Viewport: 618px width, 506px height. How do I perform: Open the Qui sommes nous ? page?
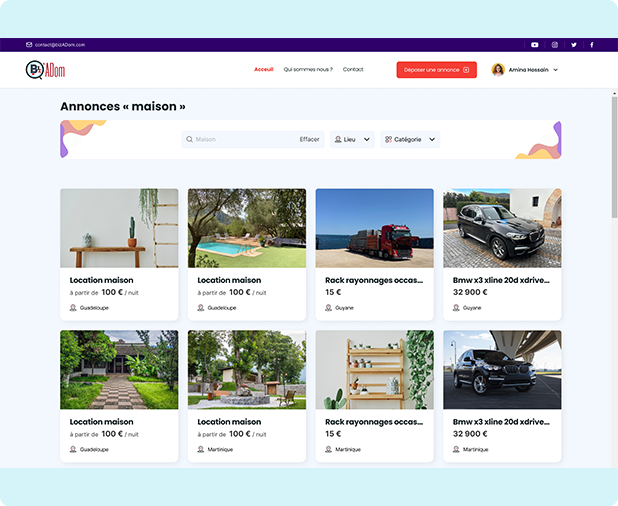(308, 70)
